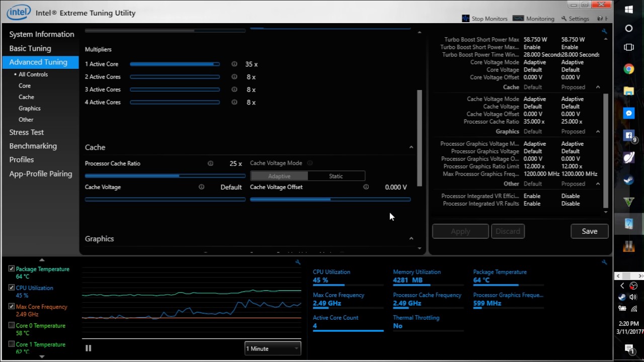Click Processor Cache Ratio info icon
This screenshot has width=644, height=362.
pos(210,163)
